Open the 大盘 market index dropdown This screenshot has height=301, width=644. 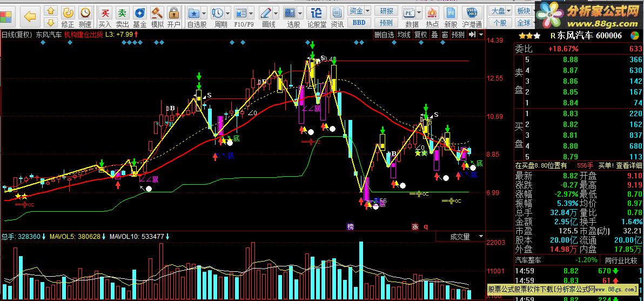tap(501, 11)
